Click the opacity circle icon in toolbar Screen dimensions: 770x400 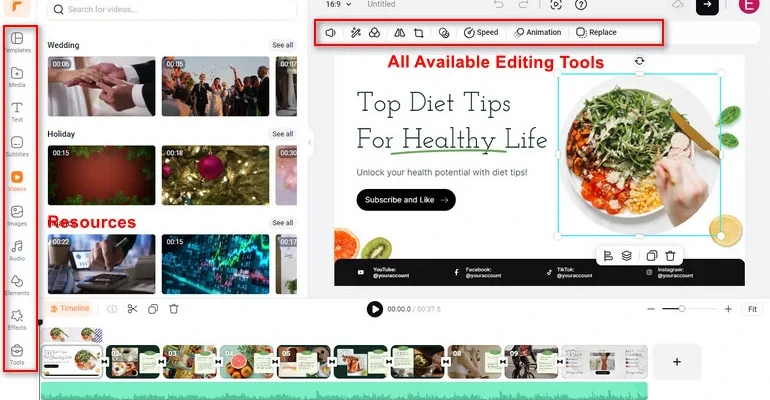pos(444,32)
